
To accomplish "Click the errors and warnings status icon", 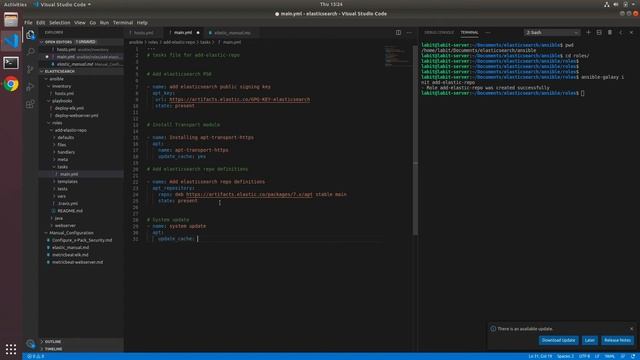I will pyautogui.click(x=36, y=356).
